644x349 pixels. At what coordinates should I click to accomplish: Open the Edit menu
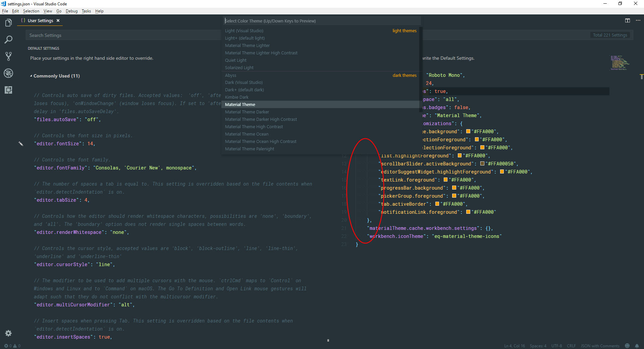tap(15, 11)
